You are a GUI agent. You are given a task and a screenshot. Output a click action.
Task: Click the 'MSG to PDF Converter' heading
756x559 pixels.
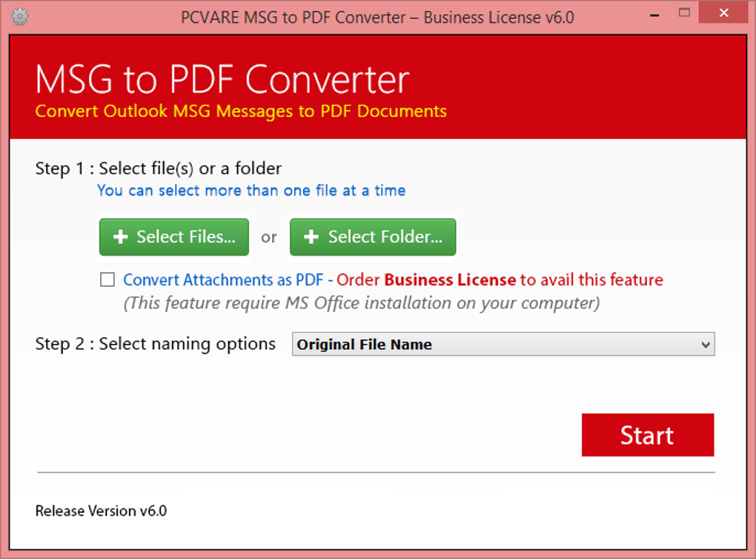[222, 79]
